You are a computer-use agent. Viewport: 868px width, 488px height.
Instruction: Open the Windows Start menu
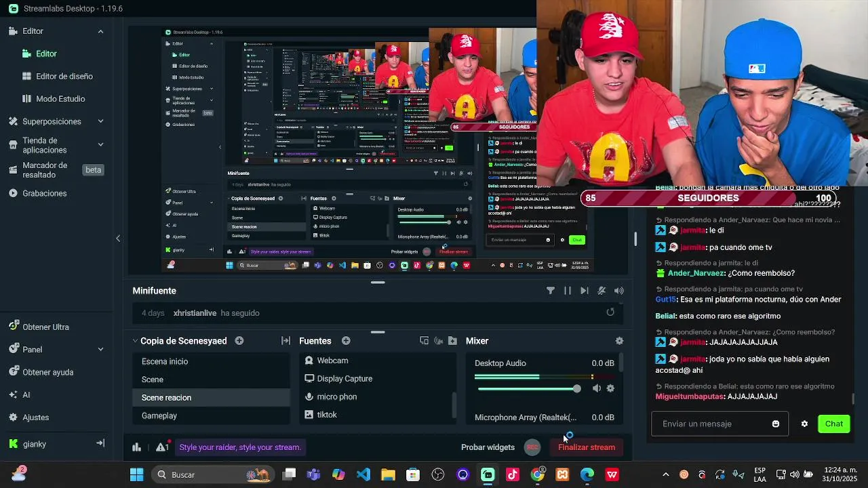click(x=137, y=474)
